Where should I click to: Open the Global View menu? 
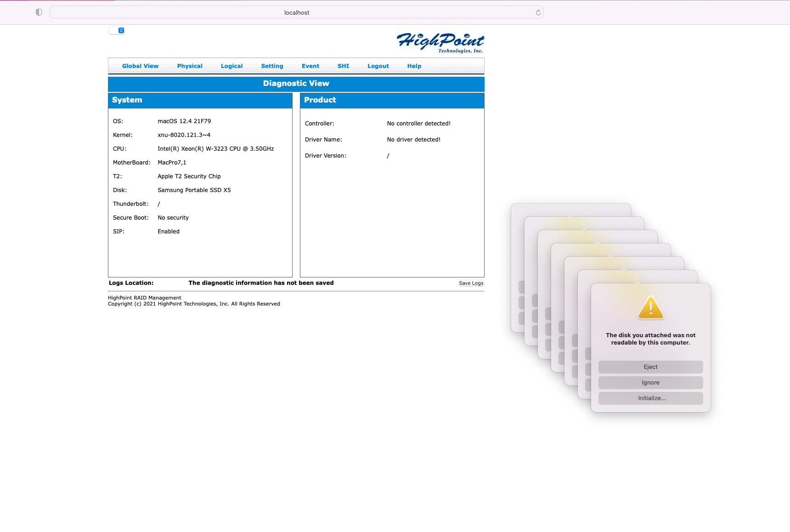tap(140, 66)
